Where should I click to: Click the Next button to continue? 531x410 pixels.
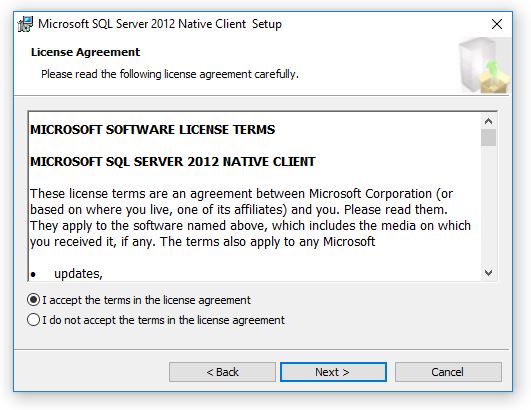(x=333, y=372)
